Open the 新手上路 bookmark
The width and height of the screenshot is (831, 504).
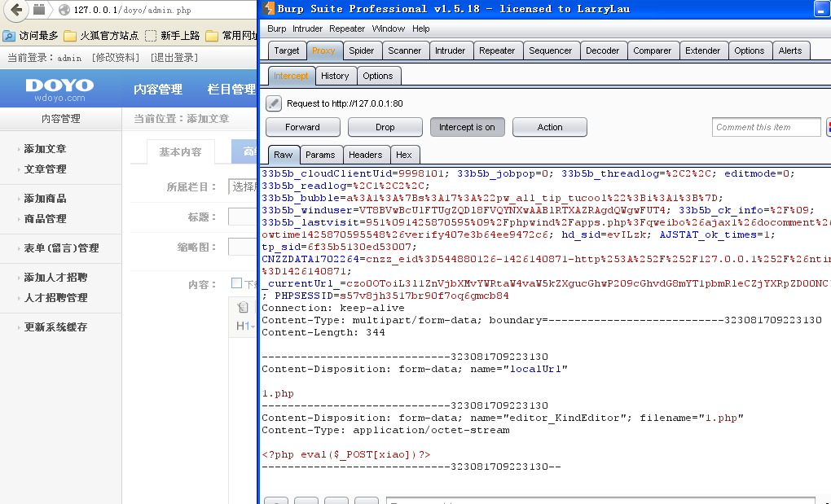pos(172,36)
